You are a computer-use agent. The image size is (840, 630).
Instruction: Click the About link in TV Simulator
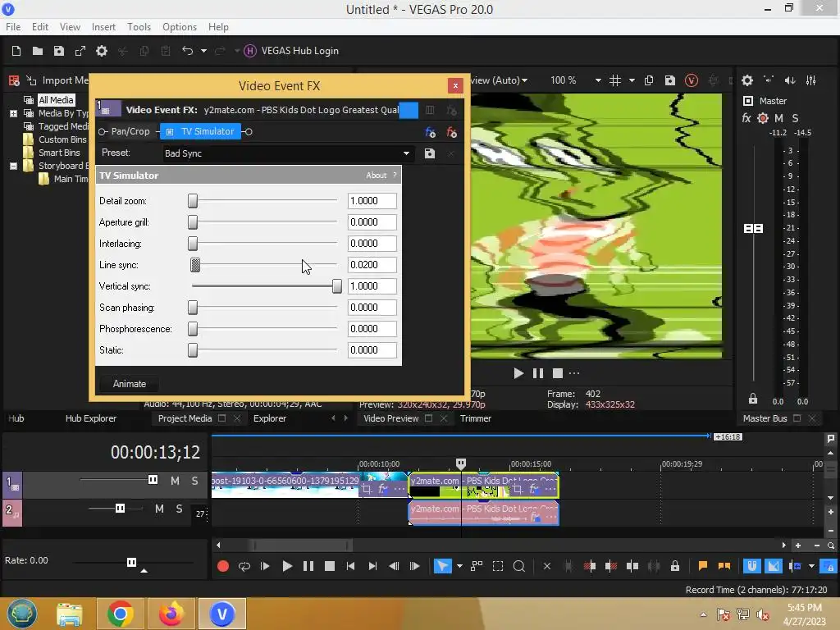coord(376,176)
